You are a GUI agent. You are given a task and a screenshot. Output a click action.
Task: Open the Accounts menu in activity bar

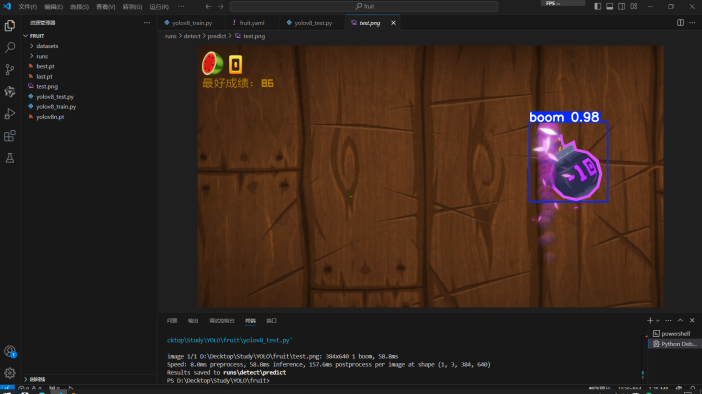(10, 351)
